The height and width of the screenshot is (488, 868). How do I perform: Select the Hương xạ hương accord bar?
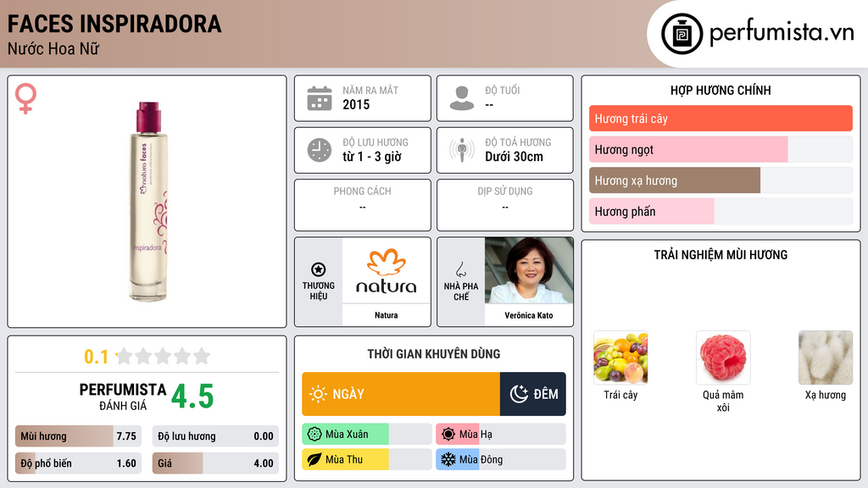pyautogui.click(x=721, y=180)
